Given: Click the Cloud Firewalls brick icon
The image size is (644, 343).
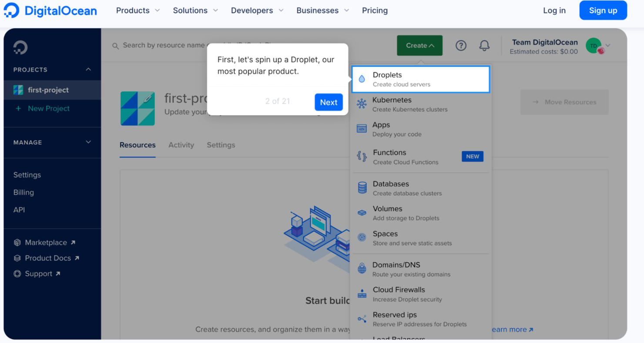Looking at the screenshot, I should point(362,293).
